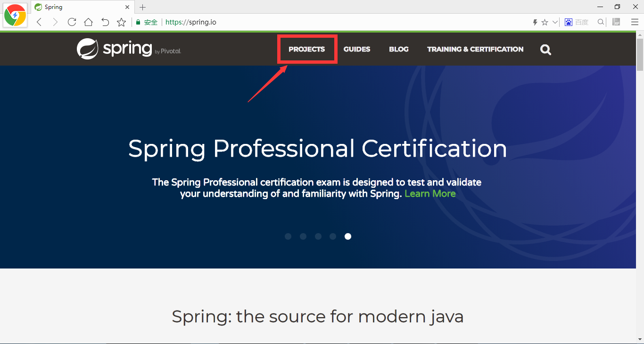644x344 pixels.
Task: Select the first carousel dot
Action: [x=288, y=236]
